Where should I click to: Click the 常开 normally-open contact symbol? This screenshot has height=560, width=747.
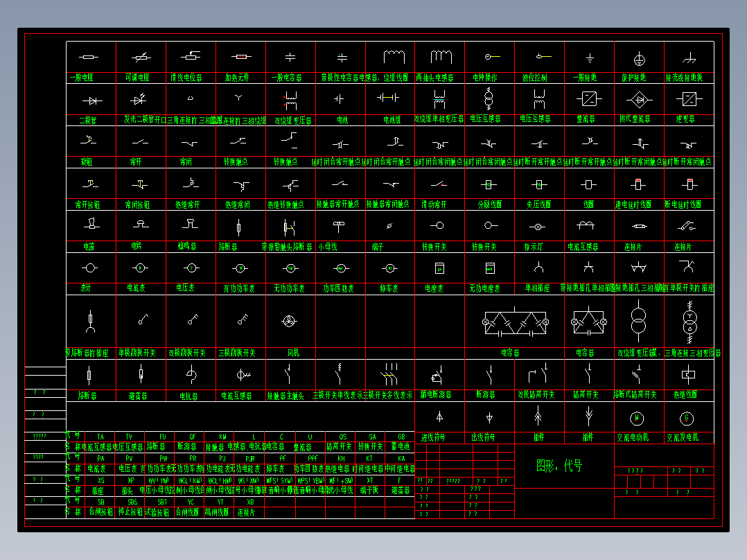coord(140,142)
